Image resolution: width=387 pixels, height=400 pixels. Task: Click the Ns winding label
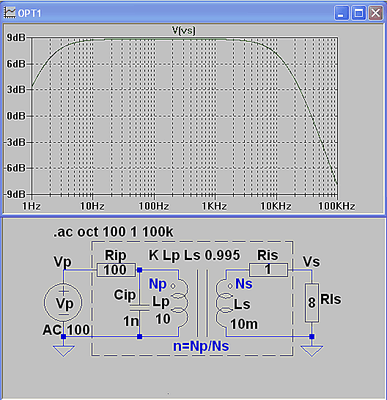pyautogui.click(x=244, y=284)
